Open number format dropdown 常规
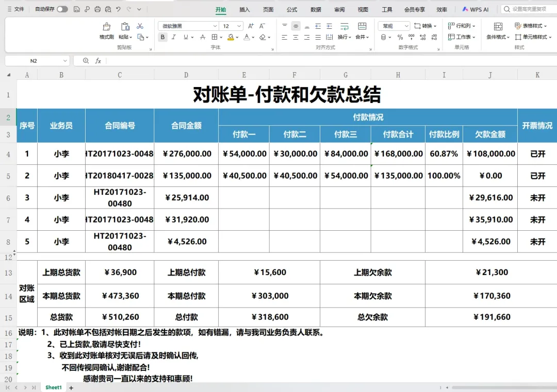 coord(406,26)
